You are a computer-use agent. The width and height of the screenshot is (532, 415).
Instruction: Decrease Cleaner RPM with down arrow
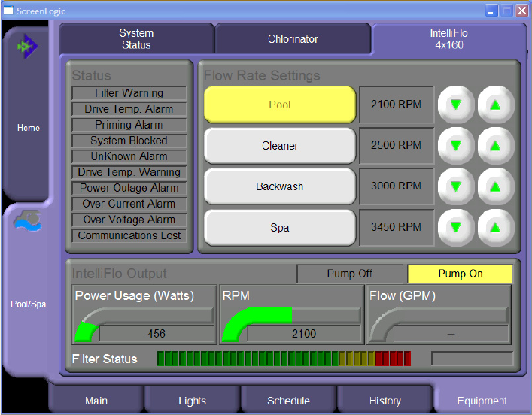coord(456,145)
